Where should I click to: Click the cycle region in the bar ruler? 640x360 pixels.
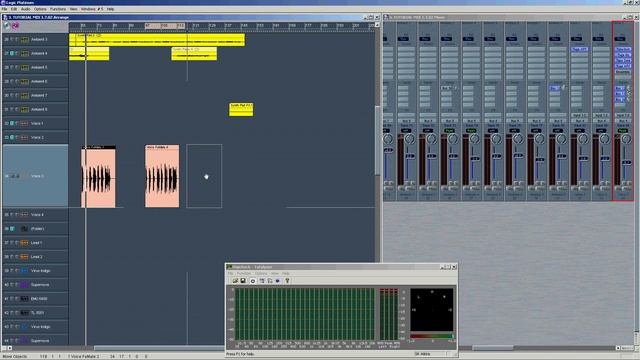pos(165,26)
